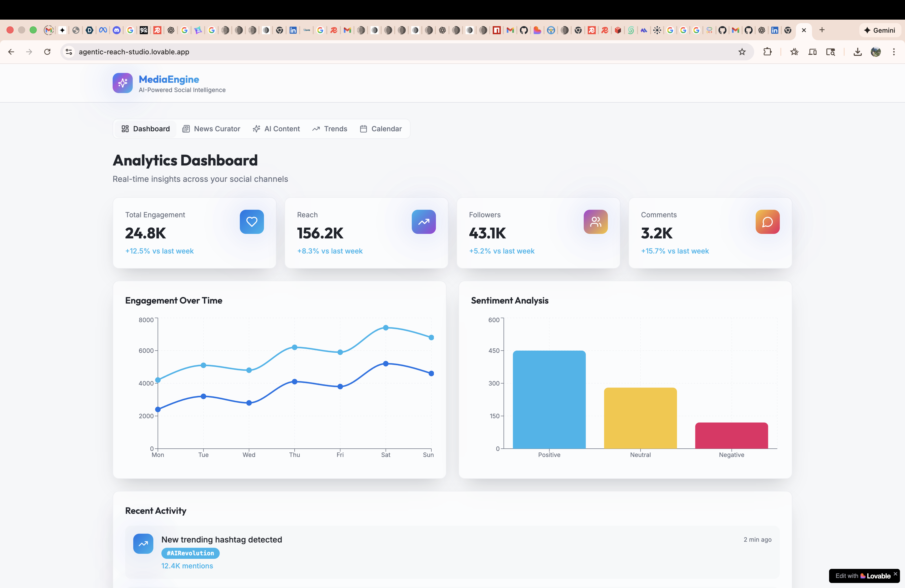Screen dimensions: 905x588
Task: Go to the Calendar tab
Action: coord(381,129)
